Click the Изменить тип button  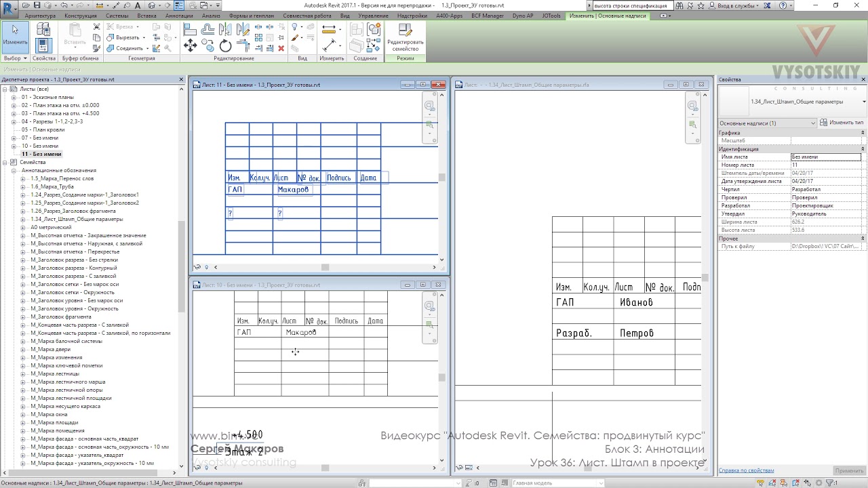pos(842,123)
